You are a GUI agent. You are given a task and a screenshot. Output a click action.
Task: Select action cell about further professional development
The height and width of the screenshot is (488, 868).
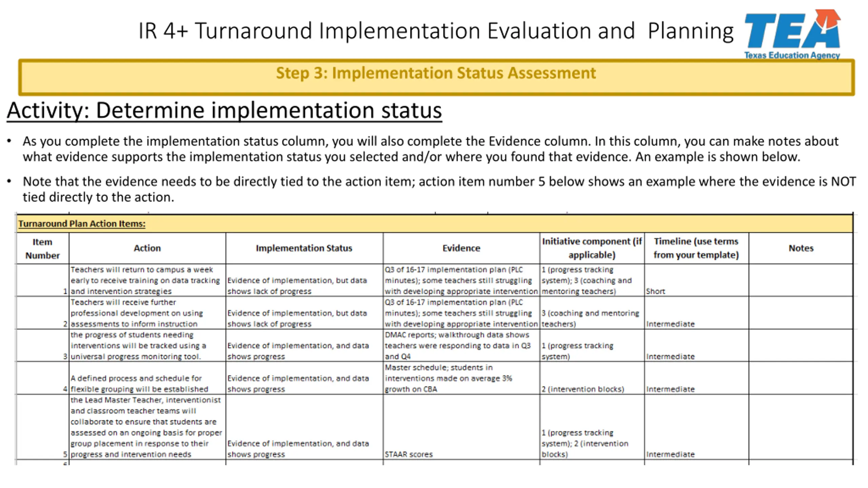pyautogui.click(x=147, y=313)
